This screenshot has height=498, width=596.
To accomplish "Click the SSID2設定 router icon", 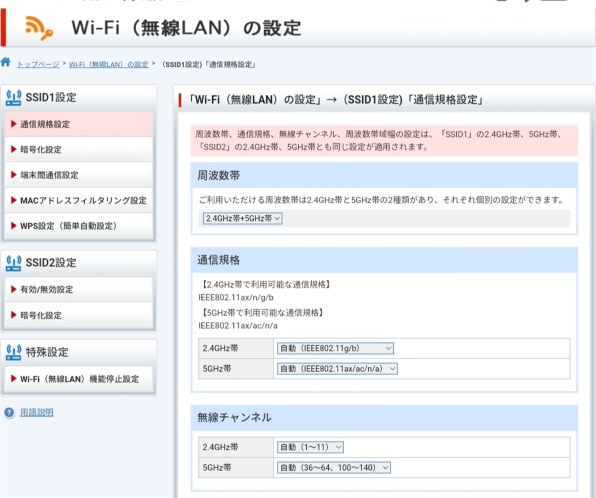I will point(13,263).
